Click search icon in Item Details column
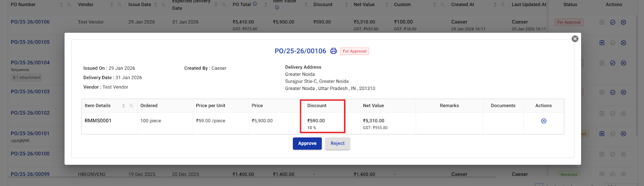Viewport: 644px width, 186px height. tap(131, 106)
